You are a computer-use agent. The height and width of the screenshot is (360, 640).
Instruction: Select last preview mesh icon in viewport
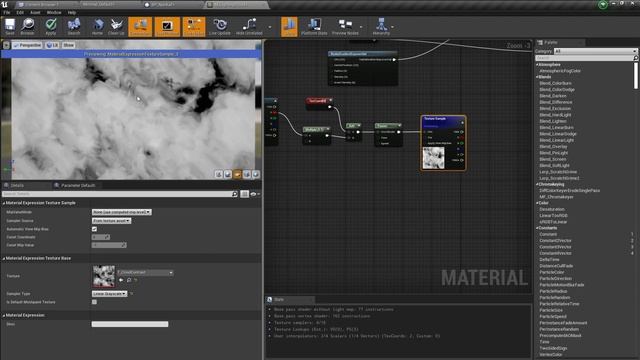pos(256,174)
